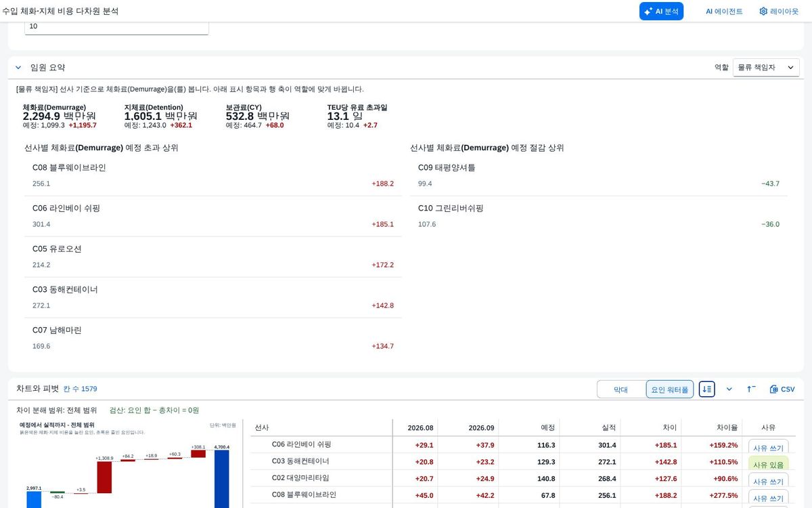Select the 요인 워터폴 chart view
The width and height of the screenshot is (812, 508).
(x=669, y=389)
